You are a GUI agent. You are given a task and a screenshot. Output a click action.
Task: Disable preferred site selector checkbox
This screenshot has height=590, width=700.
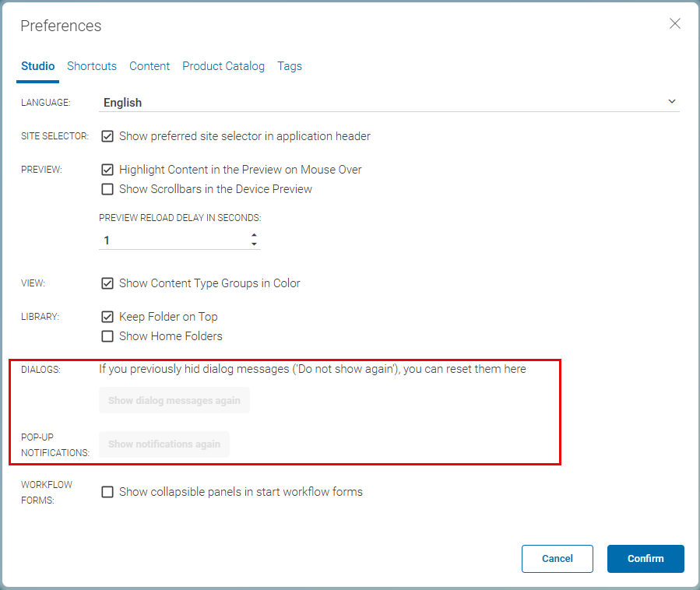click(x=107, y=136)
